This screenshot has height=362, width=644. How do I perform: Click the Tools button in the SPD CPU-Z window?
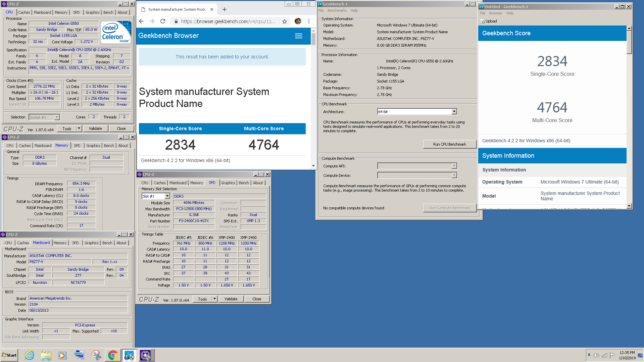point(202,299)
